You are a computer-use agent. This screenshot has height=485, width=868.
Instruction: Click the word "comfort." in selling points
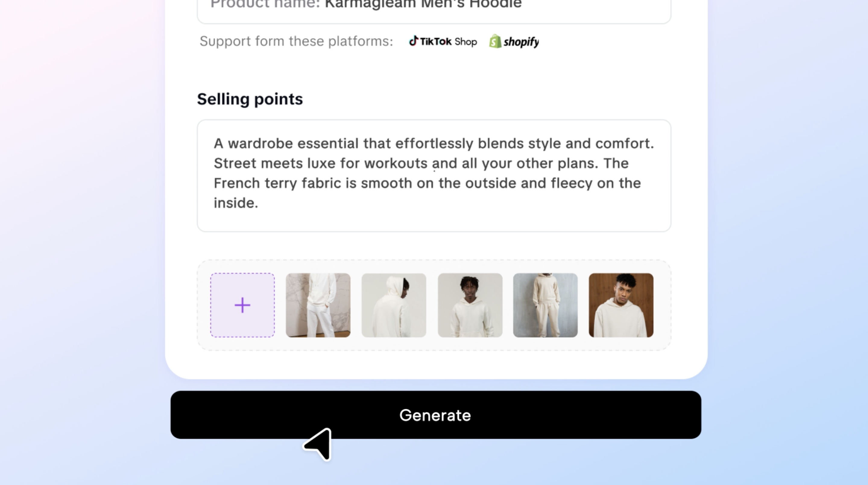tap(624, 143)
